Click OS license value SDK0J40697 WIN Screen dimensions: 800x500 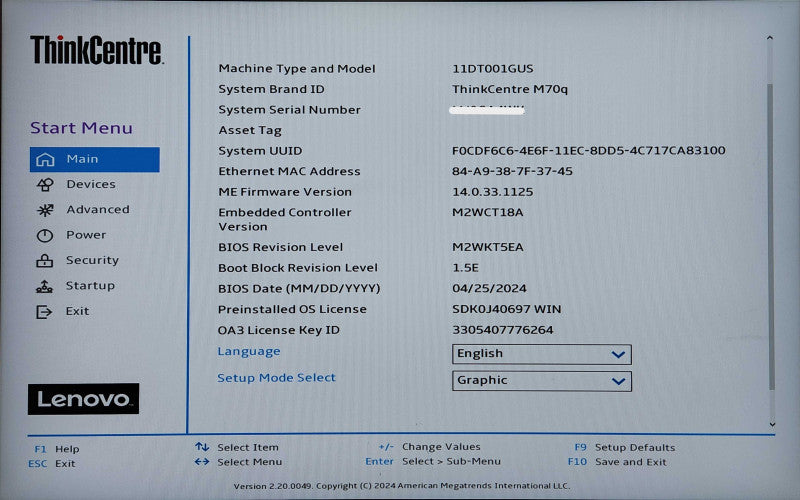click(x=507, y=309)
